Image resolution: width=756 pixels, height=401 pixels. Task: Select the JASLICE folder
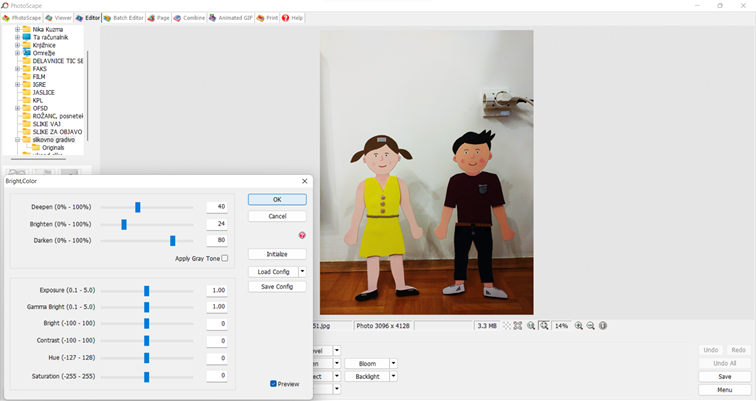[43, 92]
